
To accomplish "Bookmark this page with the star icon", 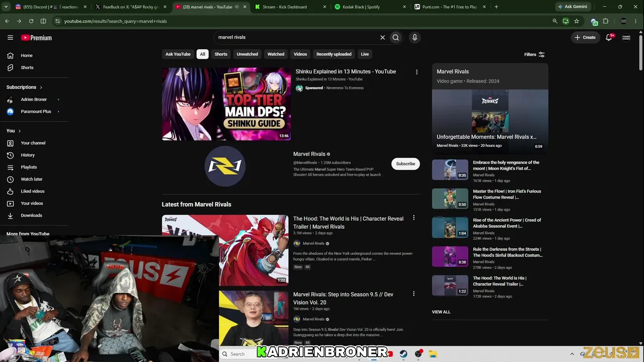I will click(577, 21).
